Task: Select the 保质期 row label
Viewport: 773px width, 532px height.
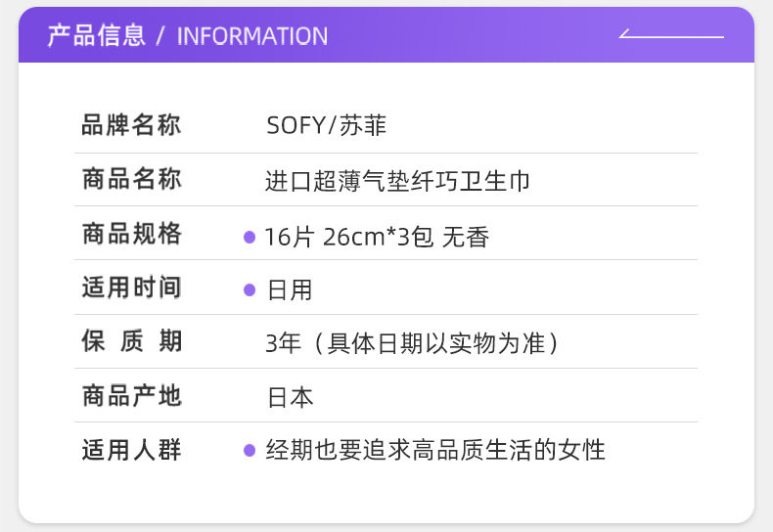Action: pyautogui.click(x=131, y=342)
